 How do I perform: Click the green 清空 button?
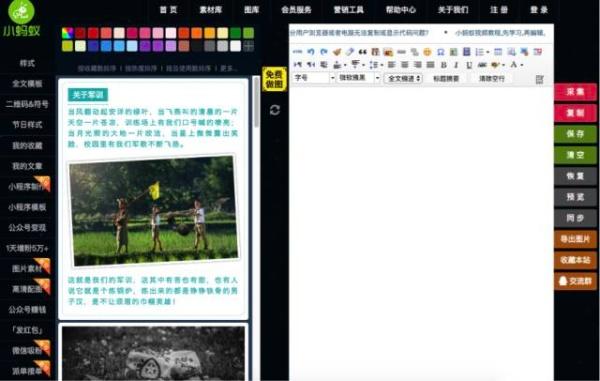tap(575, 155)
